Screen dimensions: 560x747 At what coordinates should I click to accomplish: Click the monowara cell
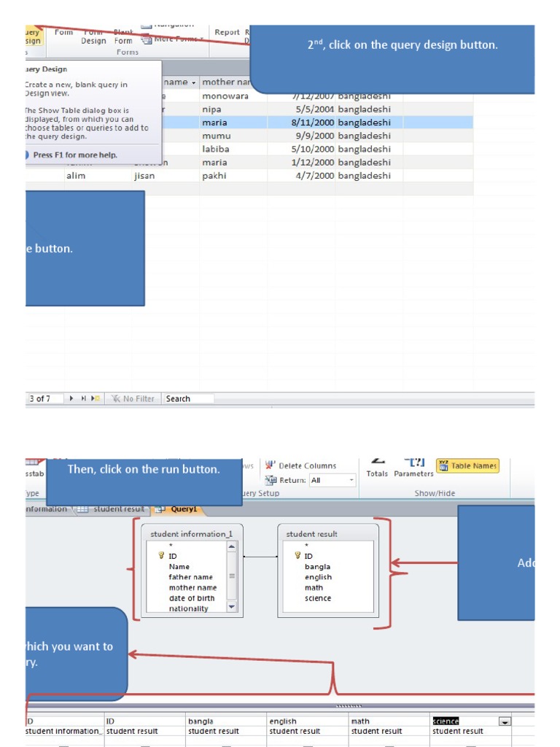233,96
